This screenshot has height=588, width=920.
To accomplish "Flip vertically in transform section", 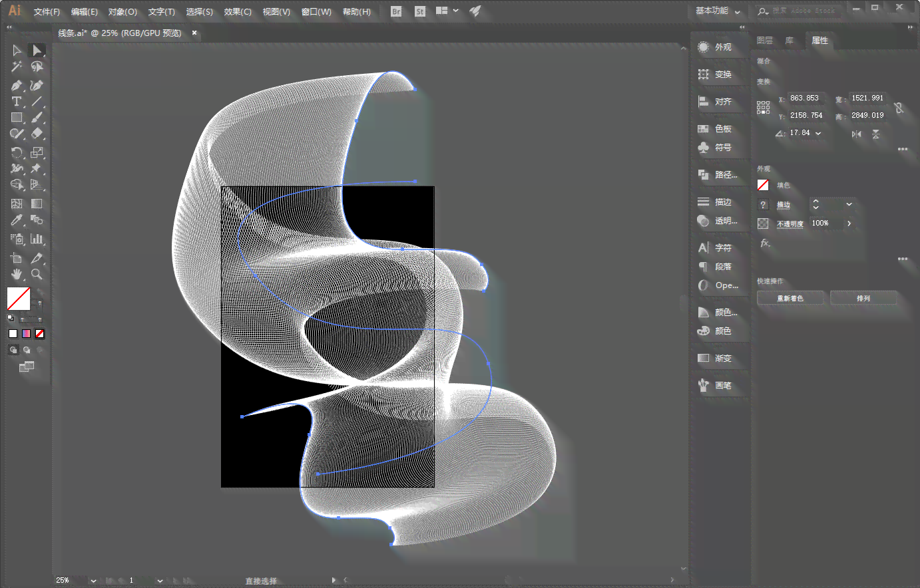I will click(876, 134).
